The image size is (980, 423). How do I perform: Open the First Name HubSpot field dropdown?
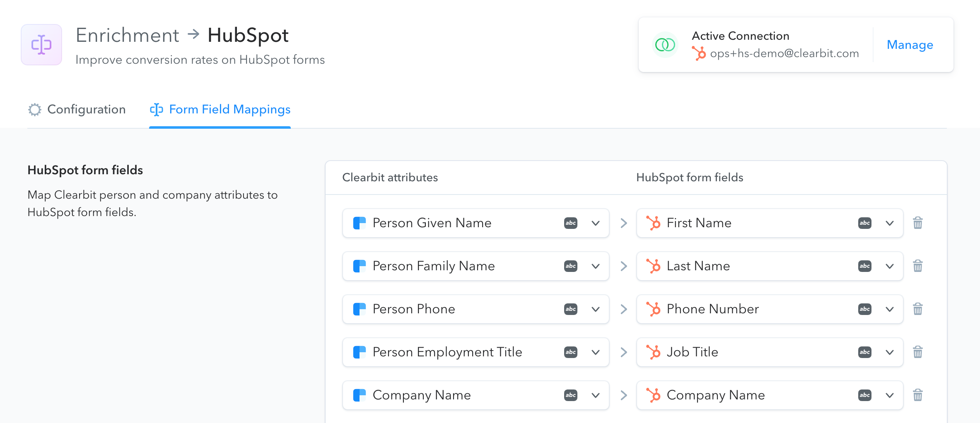pyautogui.click(x=770, y=223)
